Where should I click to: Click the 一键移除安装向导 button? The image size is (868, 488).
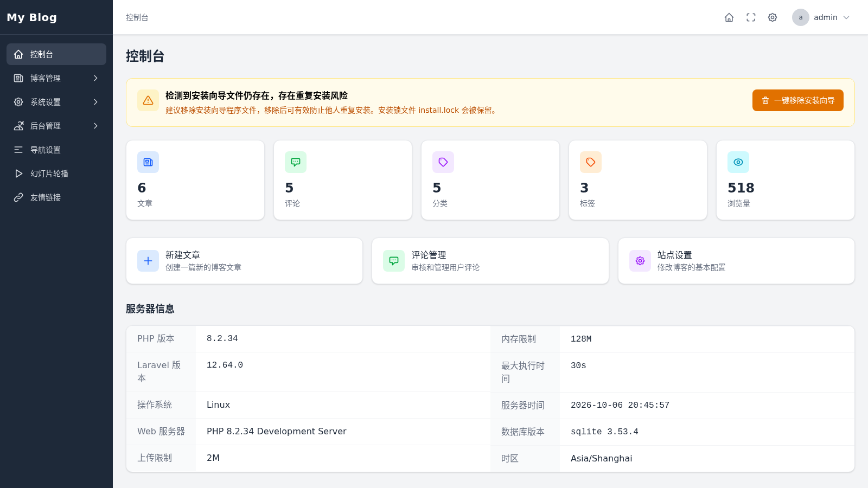tap(797, 100)
